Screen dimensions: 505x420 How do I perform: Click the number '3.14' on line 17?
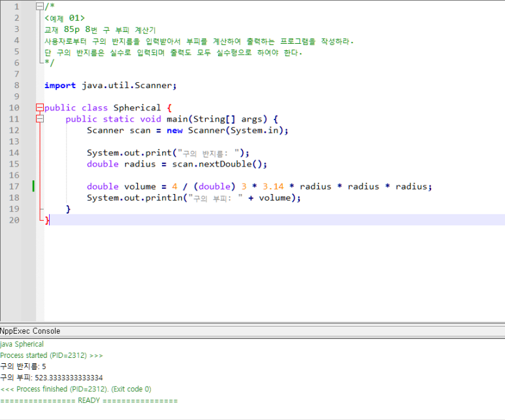[273, 187]
